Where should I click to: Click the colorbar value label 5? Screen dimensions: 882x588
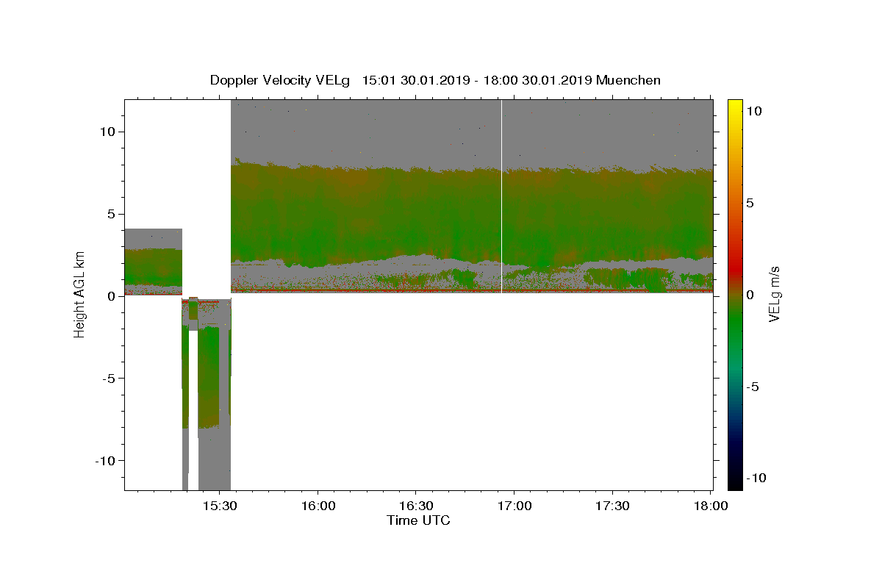[x=750, y=203]
